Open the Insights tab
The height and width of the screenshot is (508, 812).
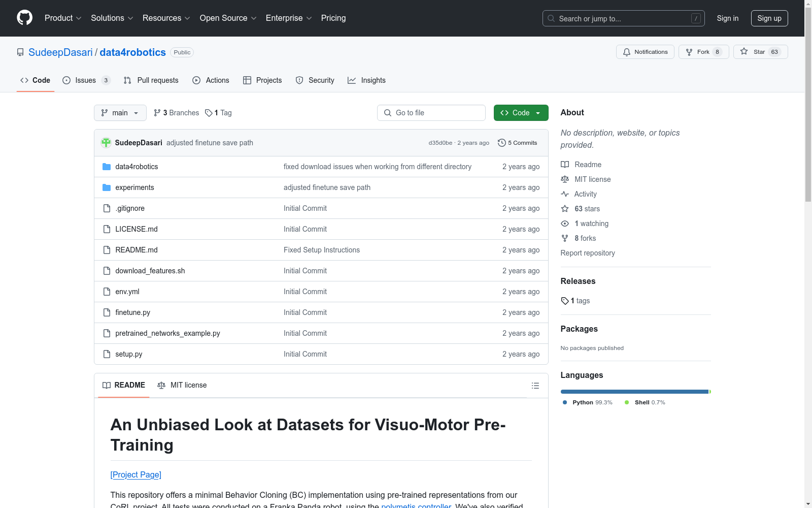(366, 80)
